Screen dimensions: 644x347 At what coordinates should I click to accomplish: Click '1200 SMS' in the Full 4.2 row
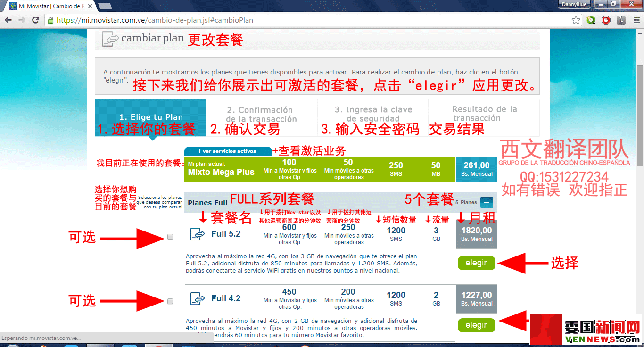(x=396, y=298)
